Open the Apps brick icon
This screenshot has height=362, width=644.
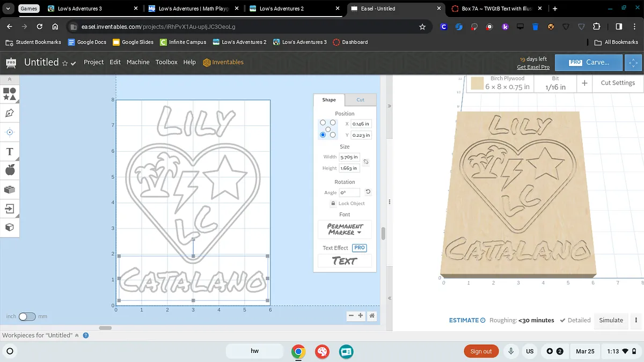pos(10,189)
